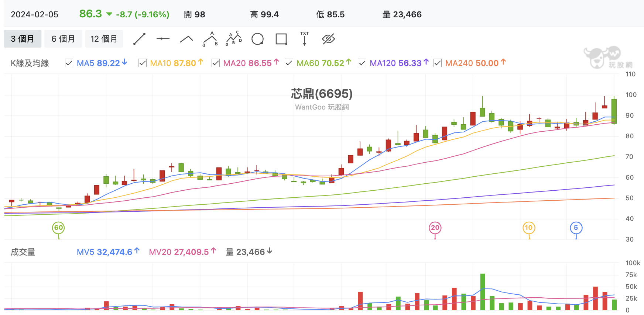644x315 pixels.
Task: Uncheck the MA20 moving average checkbox
Action: click(216, 63)
